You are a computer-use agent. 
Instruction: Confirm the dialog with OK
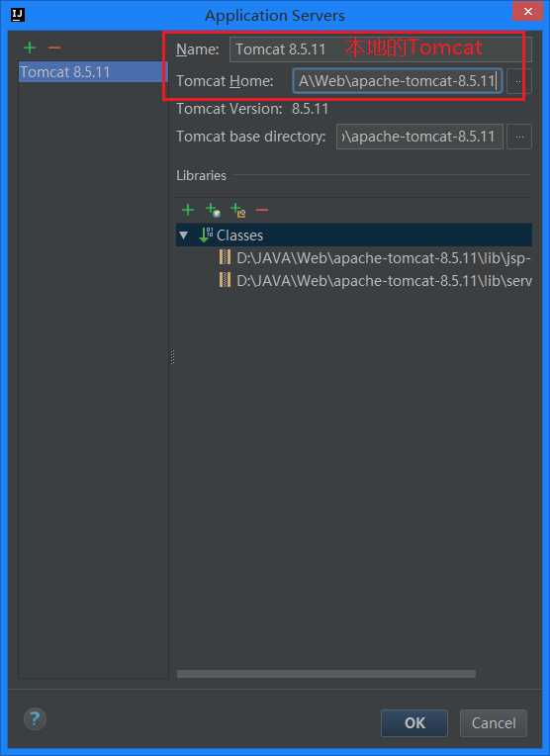(414, 722)
